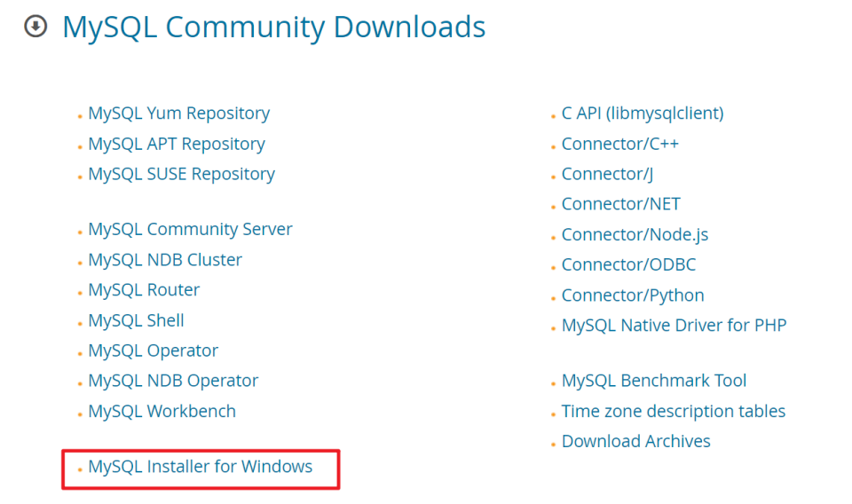Select Time zone description tables link
This screenshot has width=852, height=504.
coord(674,411)
